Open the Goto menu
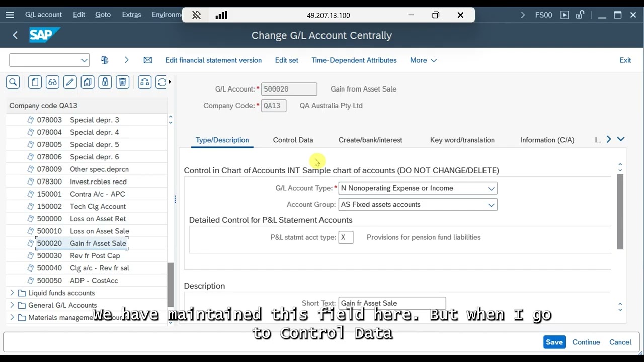This screenshot has width=644, height=362. (103, 15)
